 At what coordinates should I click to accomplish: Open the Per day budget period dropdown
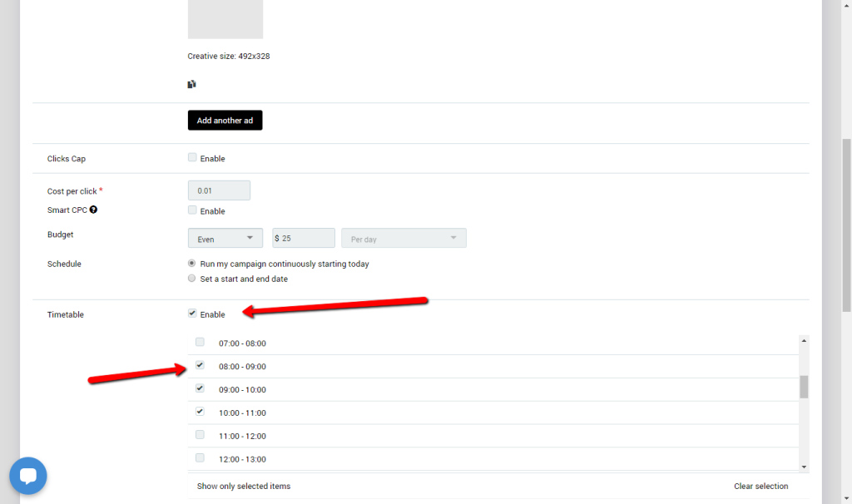(x=404, y=239)
